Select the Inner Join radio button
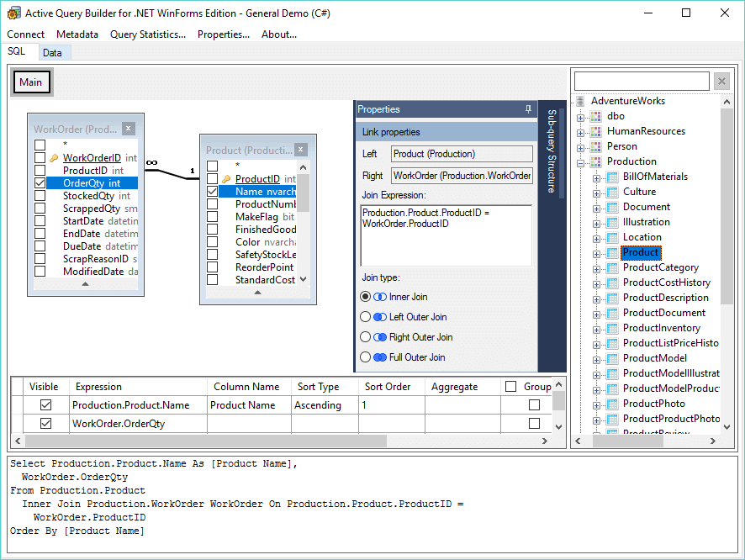 (x=365, y=297)
